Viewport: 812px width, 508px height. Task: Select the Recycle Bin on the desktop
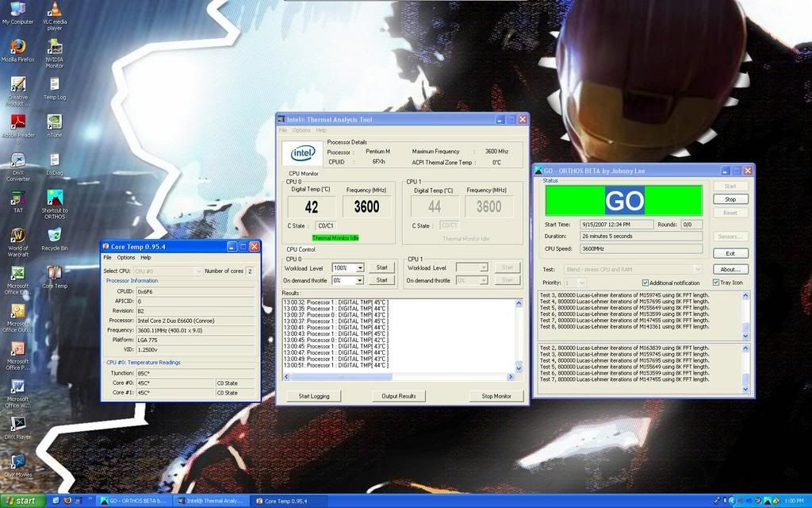pyautogui.click(x=55, y=240)
